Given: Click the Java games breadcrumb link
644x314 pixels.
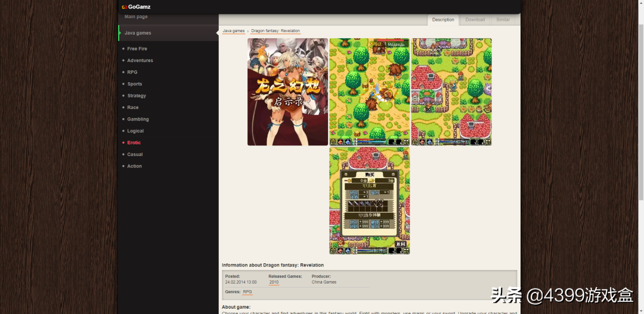Looking at the screenshot, I should pyautogui.click(x=233, y=31).
